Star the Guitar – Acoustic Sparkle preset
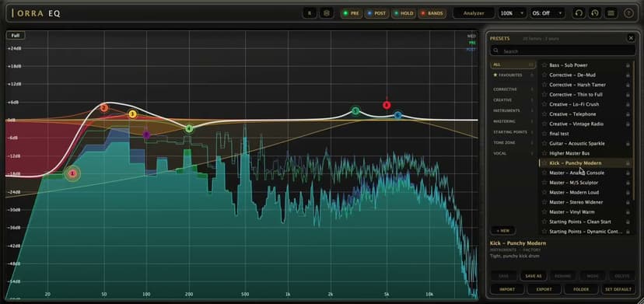 544,143
